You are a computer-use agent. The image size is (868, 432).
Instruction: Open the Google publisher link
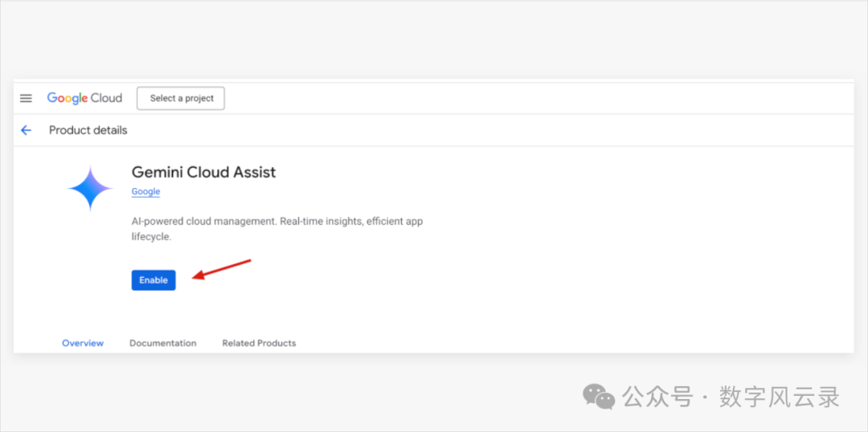(145, 191)
